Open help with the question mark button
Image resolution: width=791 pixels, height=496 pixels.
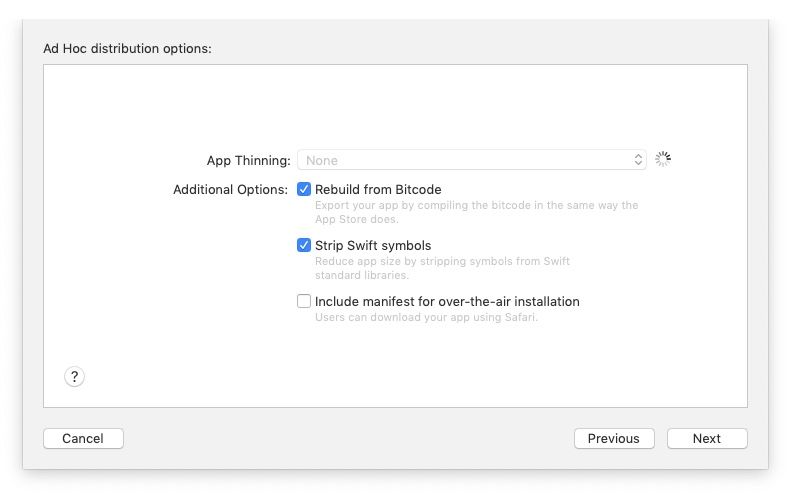click(x=74, y=376)
